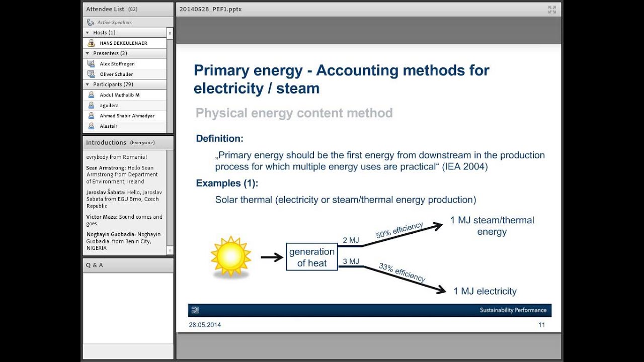The height and width of the screenshot is (362, 644).
Task: Click participant icon beside Alastair
Action: click(x=91, y=126)
